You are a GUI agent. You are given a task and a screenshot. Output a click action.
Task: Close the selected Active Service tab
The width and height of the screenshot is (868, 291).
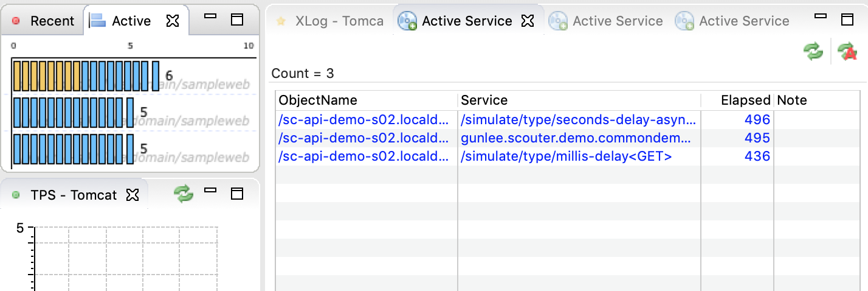pos(528,21)
